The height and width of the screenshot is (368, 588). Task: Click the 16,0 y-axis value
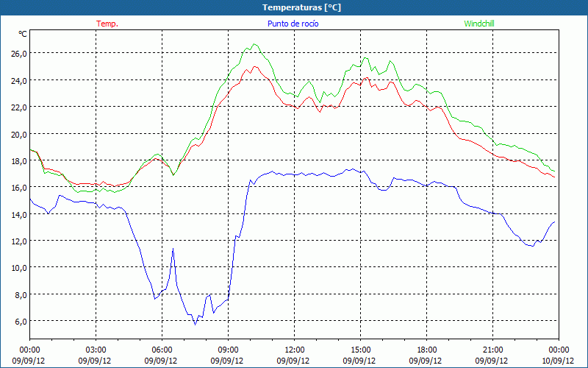19,188
